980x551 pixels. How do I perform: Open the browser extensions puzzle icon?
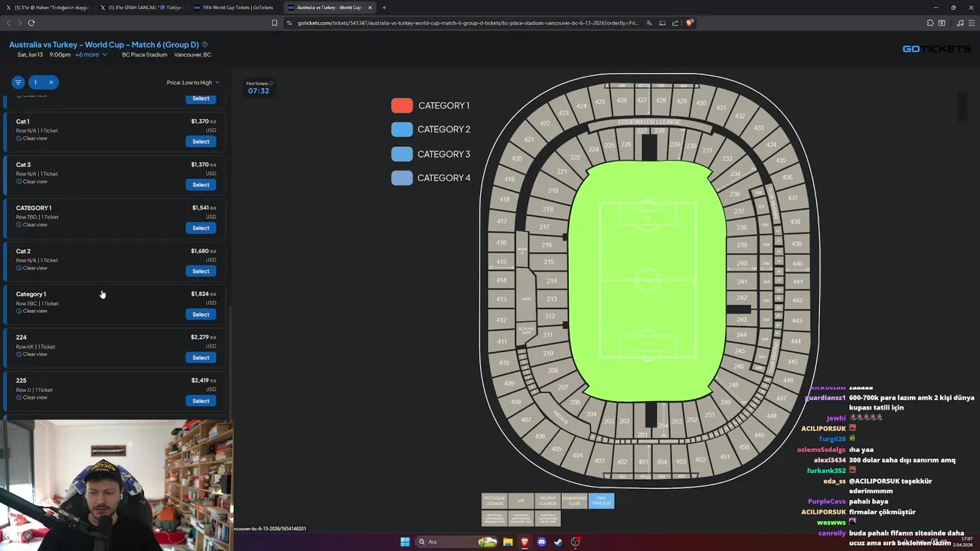pyautogui.click(x=929, y=23)
